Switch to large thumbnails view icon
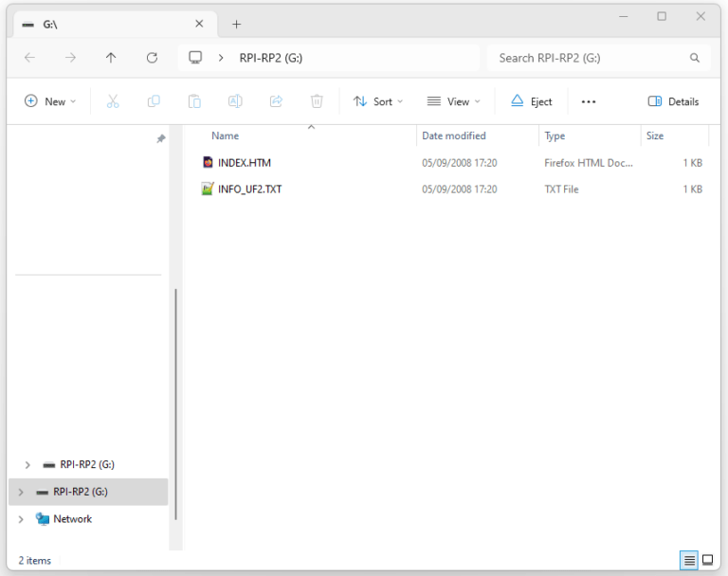 [x=707, y=560]
